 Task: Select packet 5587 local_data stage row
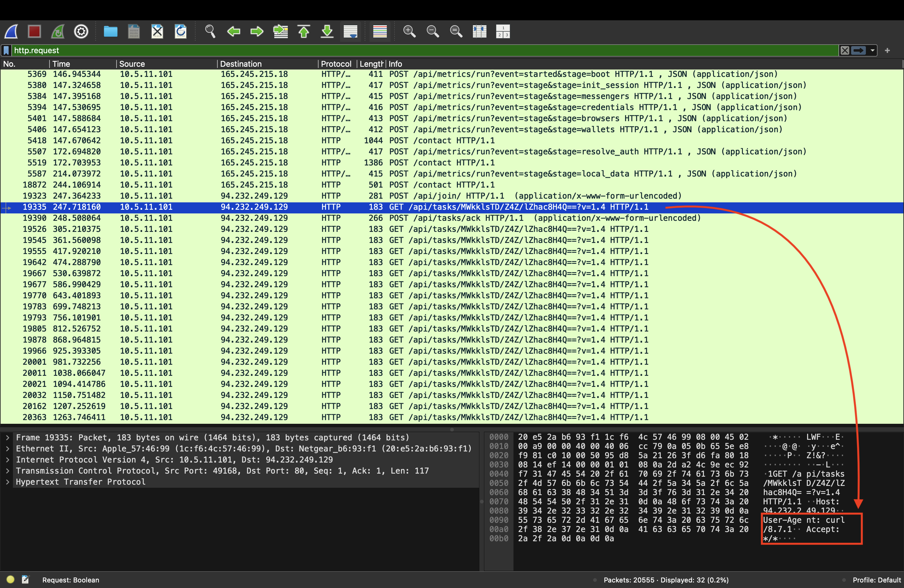tap(452, 174)
